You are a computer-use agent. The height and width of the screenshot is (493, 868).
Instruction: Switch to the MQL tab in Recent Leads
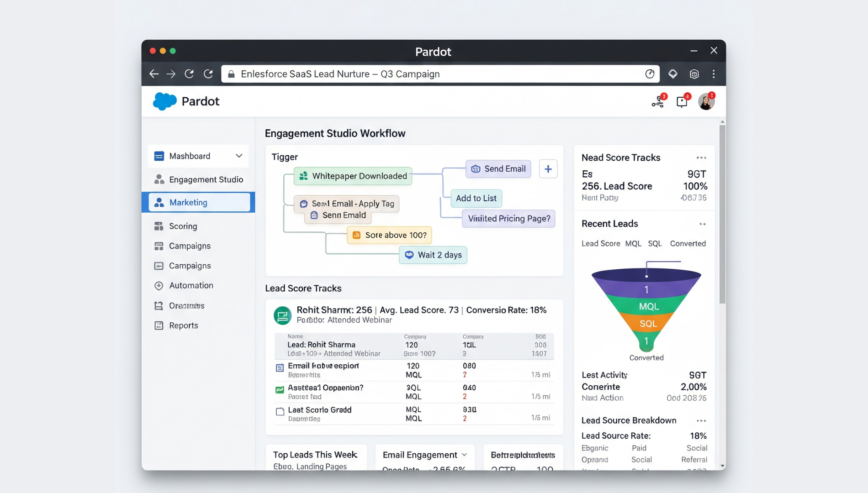pyautogui.click(x=633, y=244)
